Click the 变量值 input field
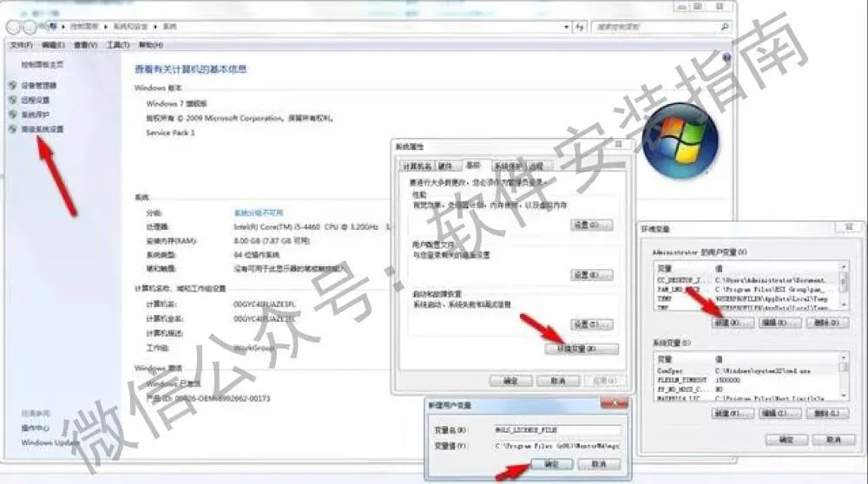The width and height of the screenshot is (868, 484). (557, 445)
